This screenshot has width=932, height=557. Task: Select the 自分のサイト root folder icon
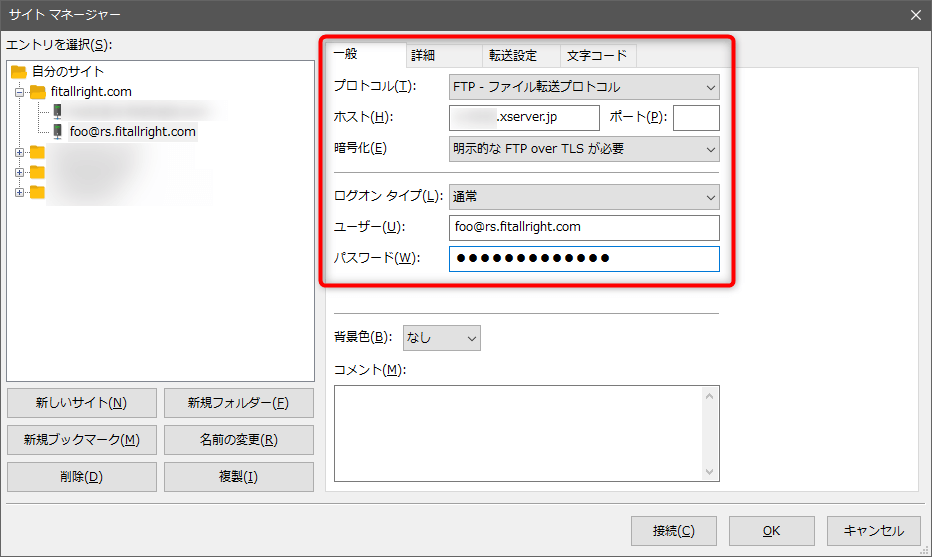pyautogui.click(x=19, y=72)
